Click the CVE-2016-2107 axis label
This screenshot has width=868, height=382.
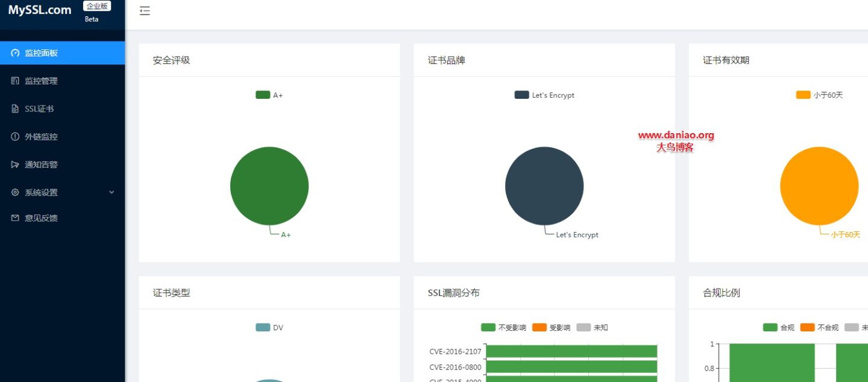[x=455, y=351]
